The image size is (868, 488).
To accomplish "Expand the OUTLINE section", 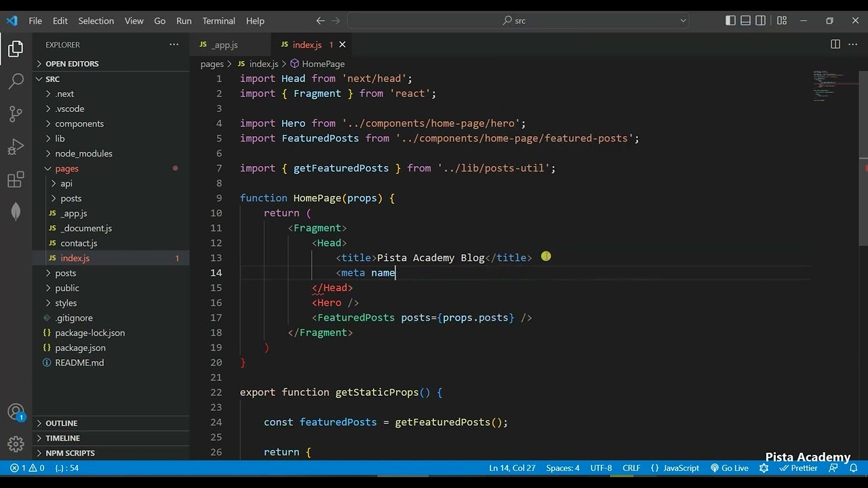I will (x=111, y=423).
